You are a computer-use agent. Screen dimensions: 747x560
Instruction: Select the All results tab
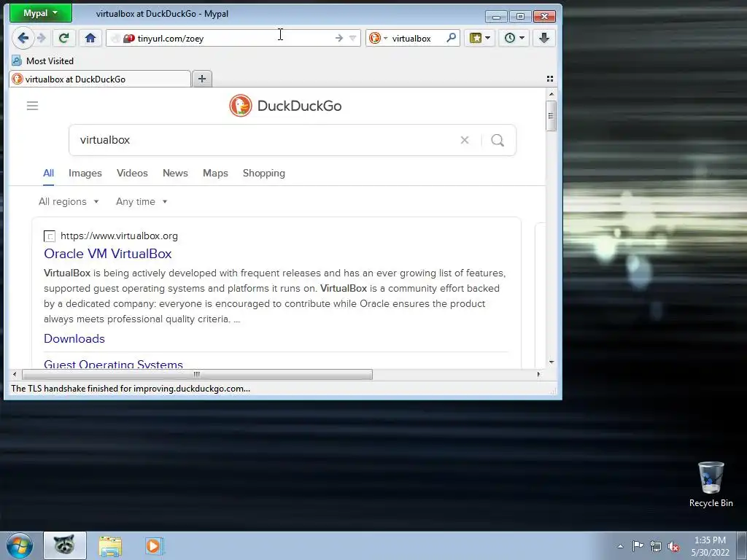(49, 174)
